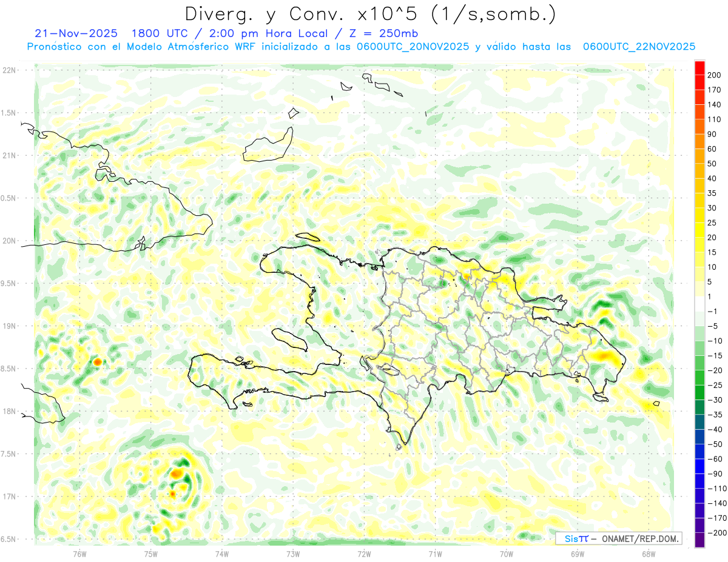Click the "17N" latitude axis label

click(x=10, y=497)
